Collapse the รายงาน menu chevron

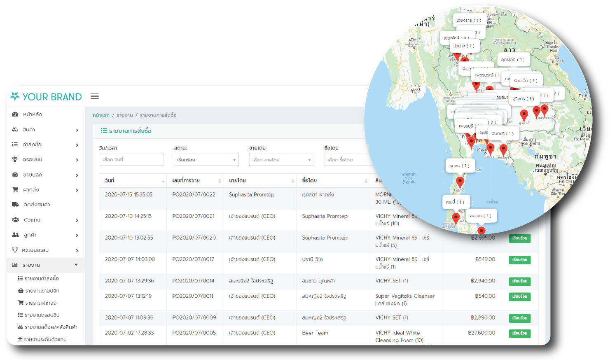pos(76,265)
